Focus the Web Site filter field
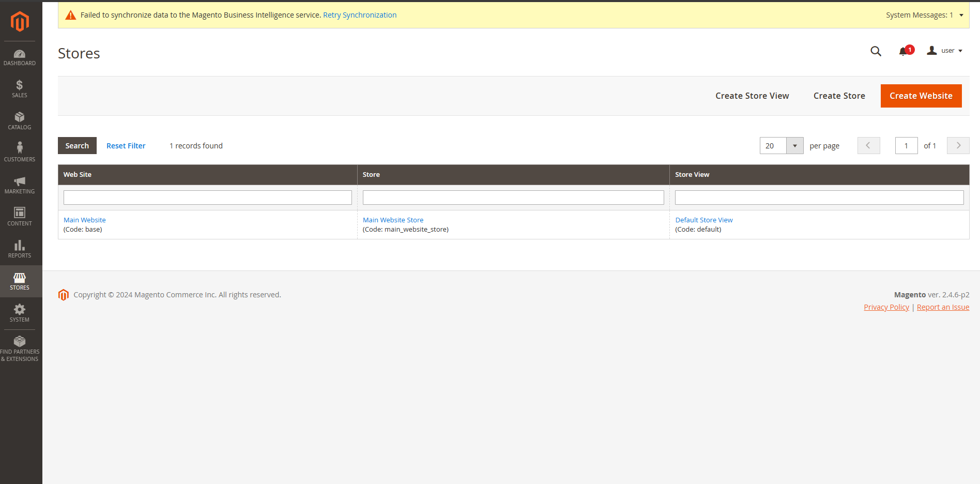The height and width of the screenshot is (484, 980). pyautogui.click(x=208, y=198)
